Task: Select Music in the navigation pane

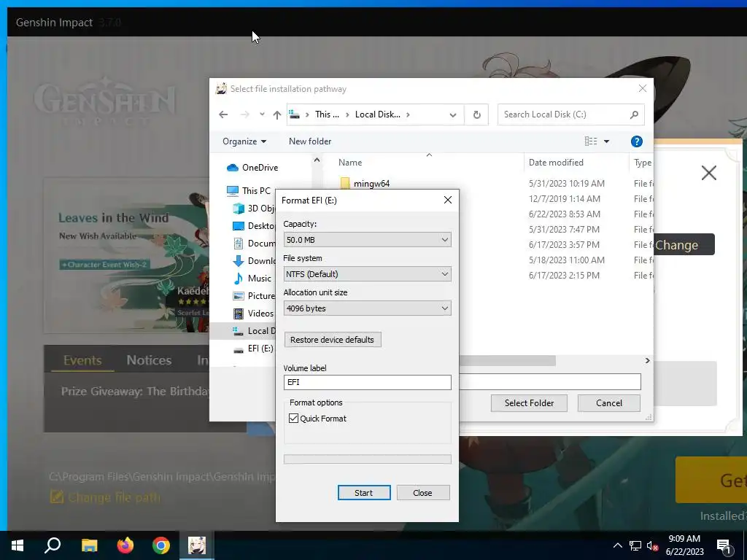Action: pyautogui.click(x=253, y=279)
